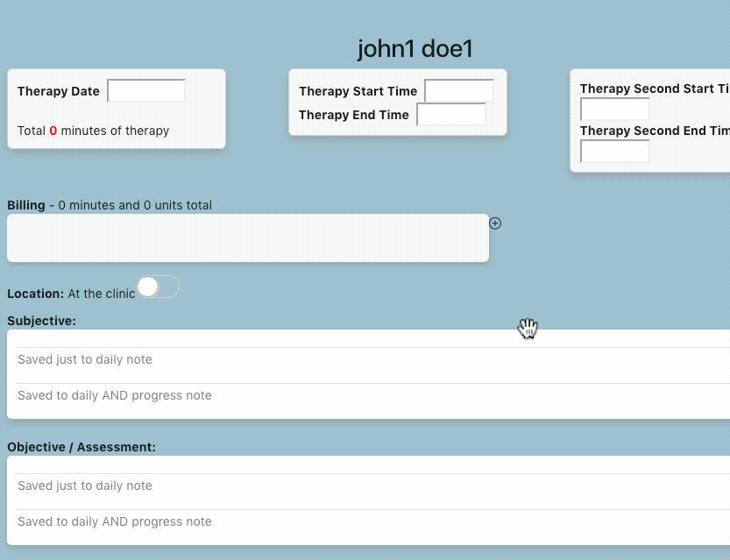This screenshot has height=560, width=730.
Task: Click the Therapy Start Time input box
Action: (459, 91)
